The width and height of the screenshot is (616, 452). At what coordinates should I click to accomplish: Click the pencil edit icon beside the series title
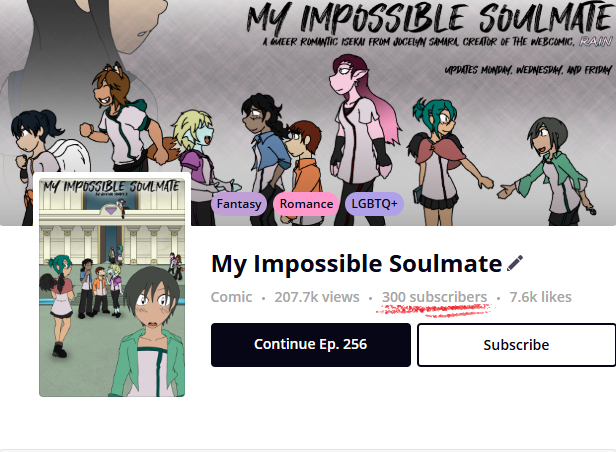point(515,263)
